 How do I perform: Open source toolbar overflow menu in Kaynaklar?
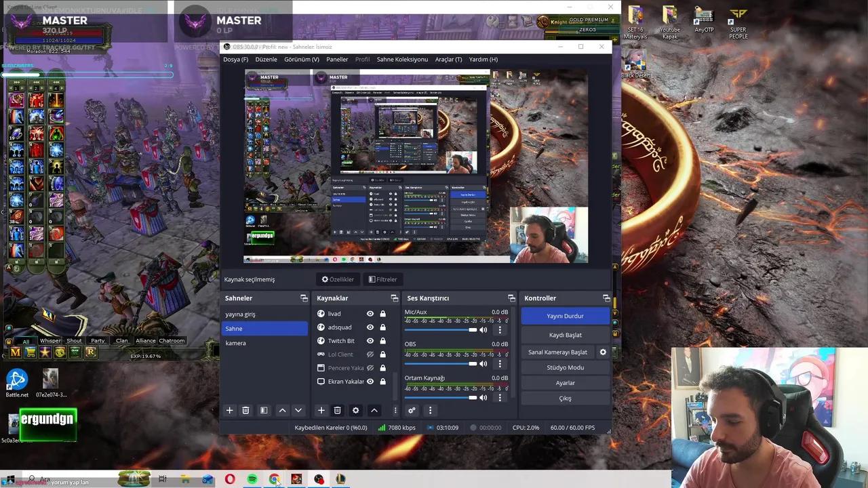395,410
